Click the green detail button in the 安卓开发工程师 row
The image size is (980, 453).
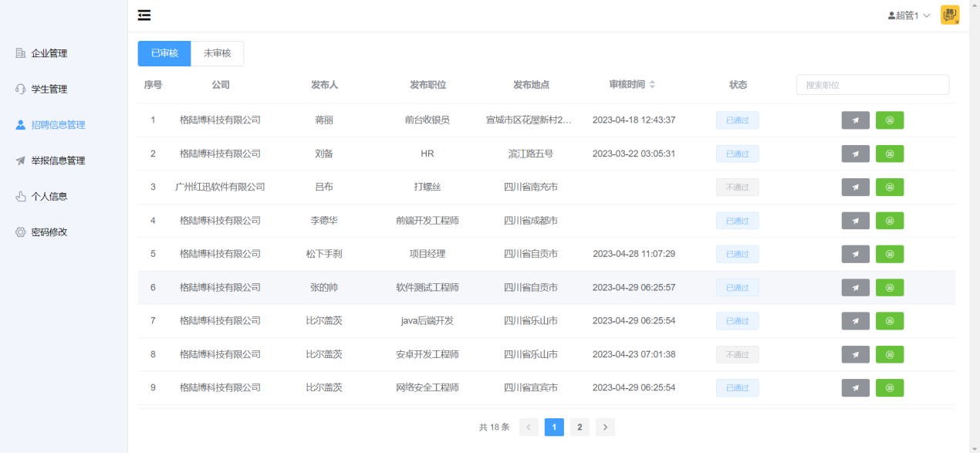point(890,354)
